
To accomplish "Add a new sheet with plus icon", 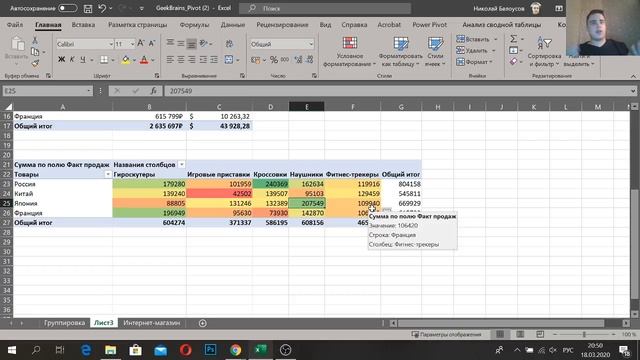I will coord(202,323).
